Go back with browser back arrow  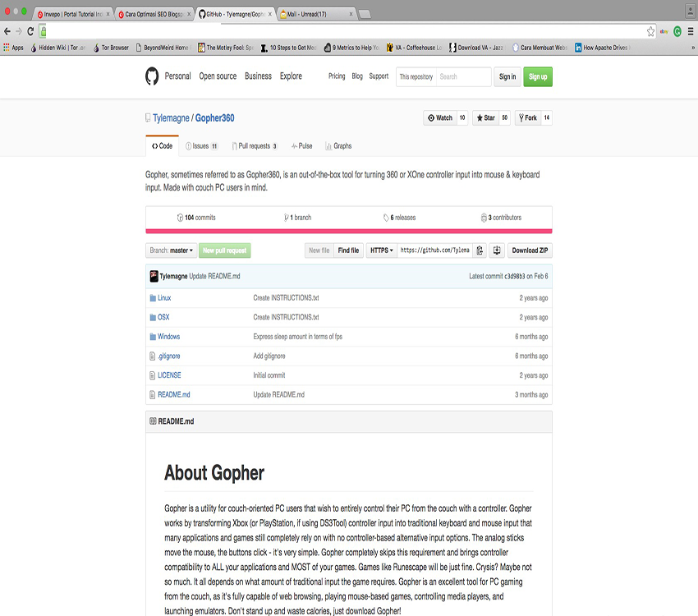(7, 31)
